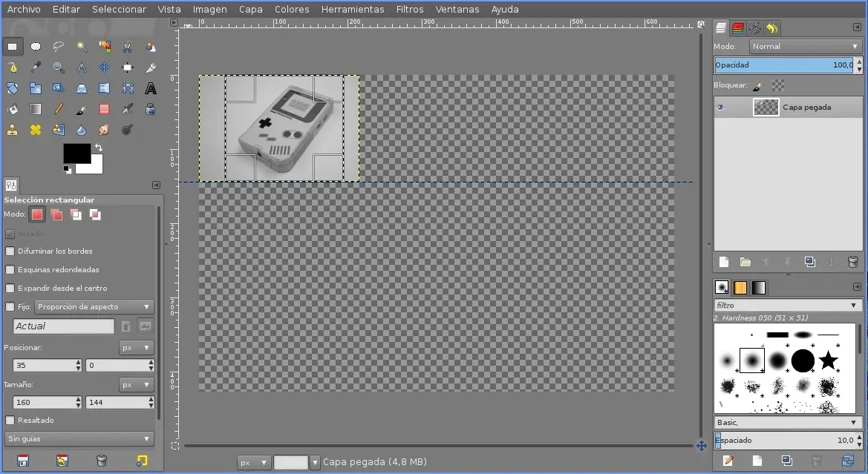Screen dimensions: 868x474
Task: Click the black foreground color swatch
Action: [x=76, y=153]
